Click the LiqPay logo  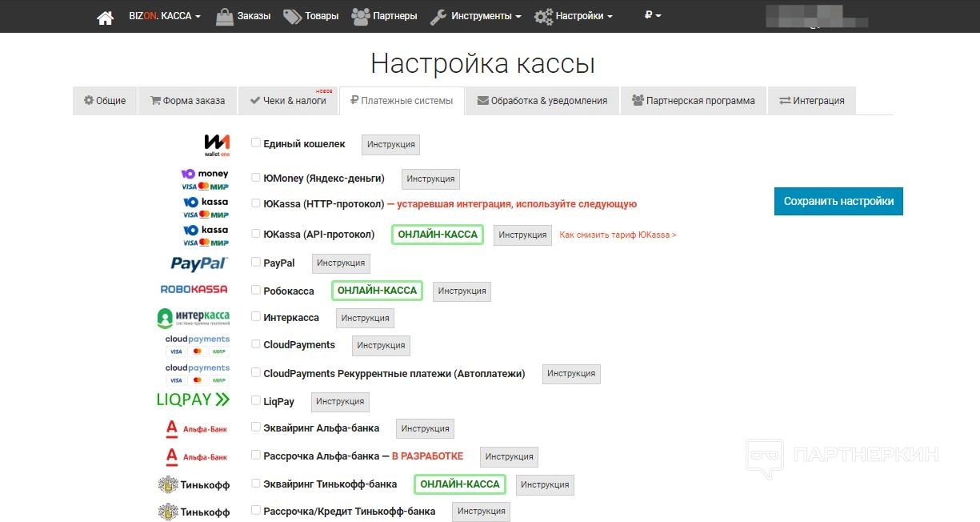[193, 400]
